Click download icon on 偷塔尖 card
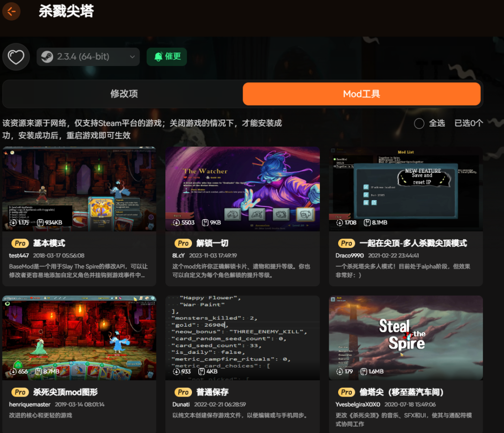Image resolution: width=504 pixels, height=433 pixels. tap(340, 371)
